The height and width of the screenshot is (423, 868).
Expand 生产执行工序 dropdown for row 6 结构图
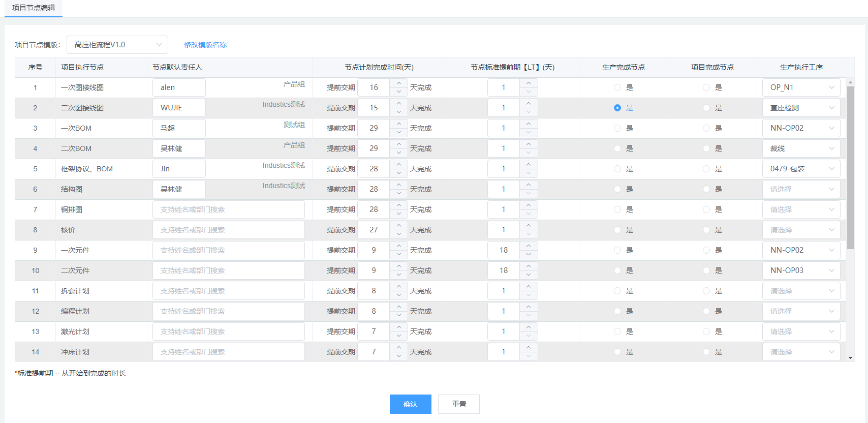click(x=801, y=189)
